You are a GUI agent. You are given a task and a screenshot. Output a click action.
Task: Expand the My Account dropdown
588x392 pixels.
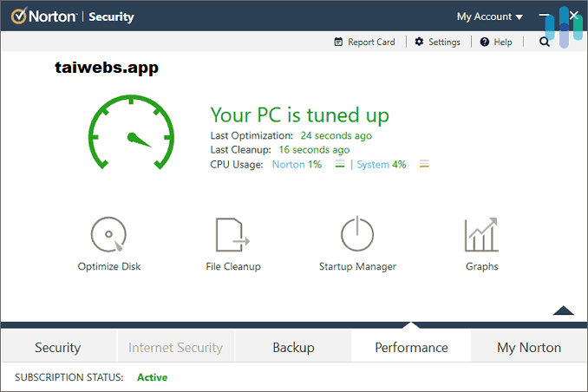[x=489, y=16]
